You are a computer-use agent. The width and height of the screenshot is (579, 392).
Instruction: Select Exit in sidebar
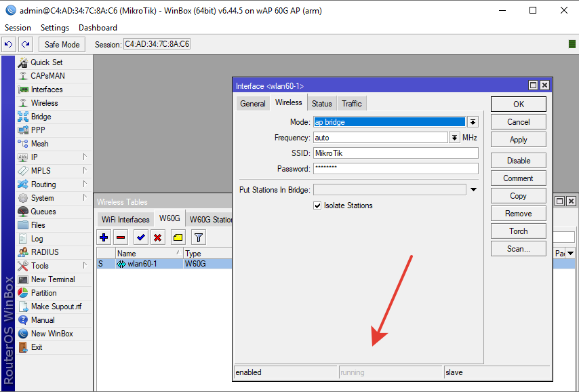tap(54, 347)
